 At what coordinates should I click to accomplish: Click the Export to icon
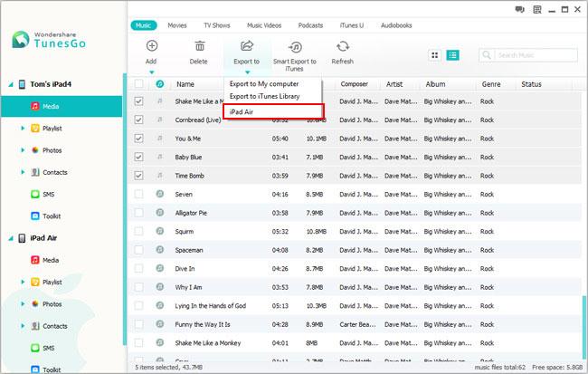(x=247, y=46)
